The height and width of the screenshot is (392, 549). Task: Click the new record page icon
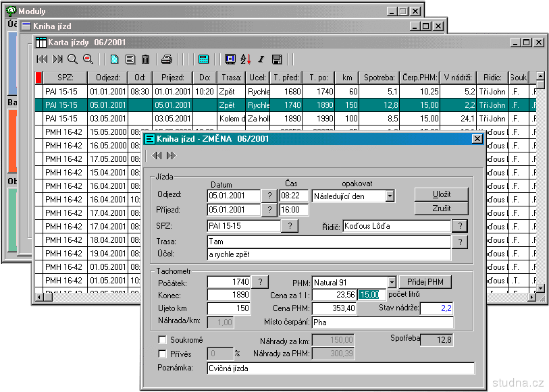pos(114,59)
